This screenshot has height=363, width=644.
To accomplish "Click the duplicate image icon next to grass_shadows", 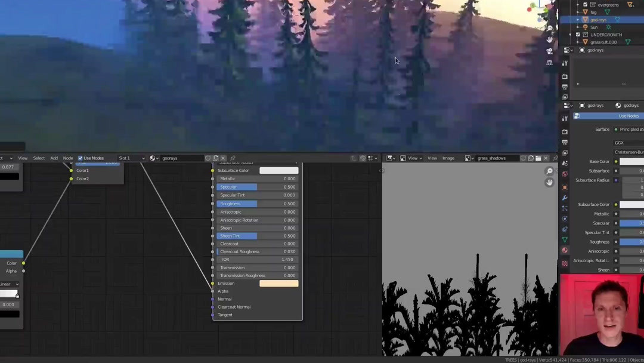I will point(530,158).
